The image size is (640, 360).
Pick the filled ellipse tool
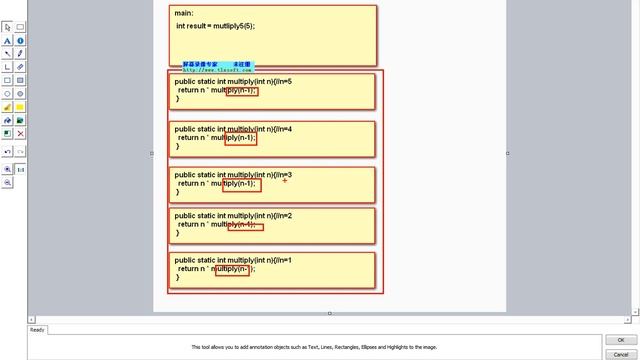click(x=20, y=94)
